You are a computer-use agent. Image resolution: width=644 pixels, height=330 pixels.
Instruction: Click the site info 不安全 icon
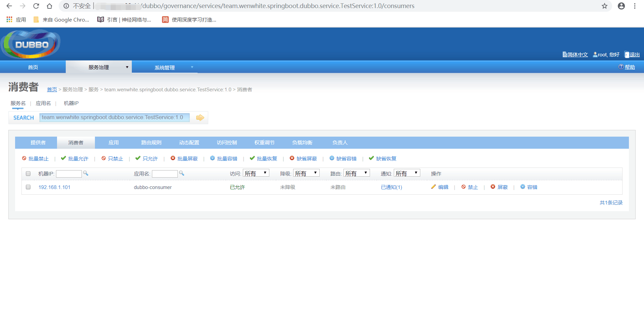click(66, 6)
